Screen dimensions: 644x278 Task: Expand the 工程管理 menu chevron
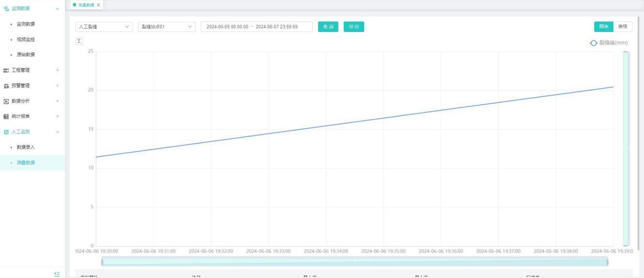(x=58, y=70)
